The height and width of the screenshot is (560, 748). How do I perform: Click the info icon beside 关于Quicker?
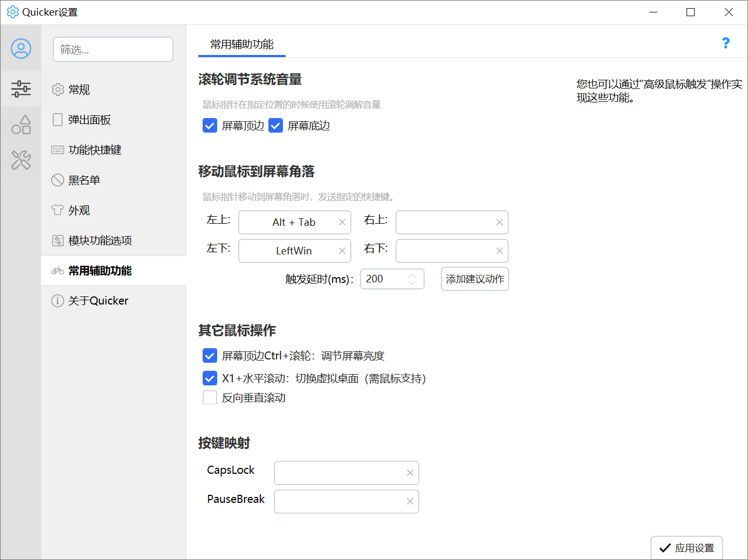pyautogui.click(x=58, y=301)
